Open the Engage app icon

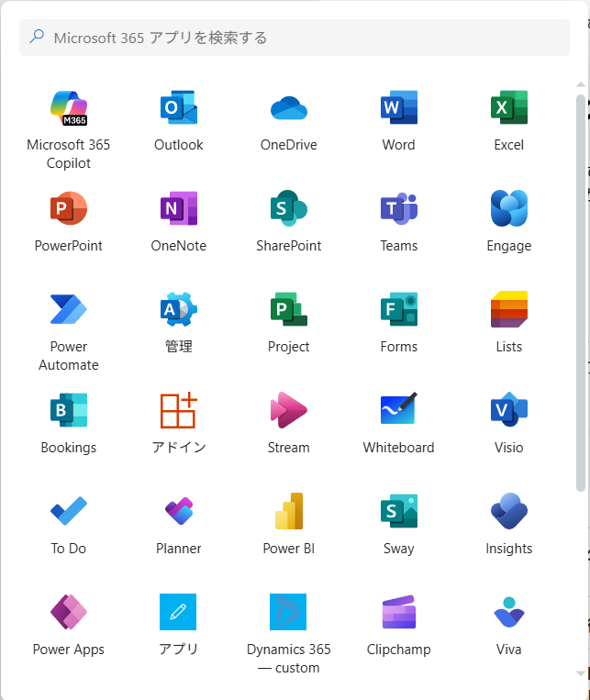tap(508, 208)
